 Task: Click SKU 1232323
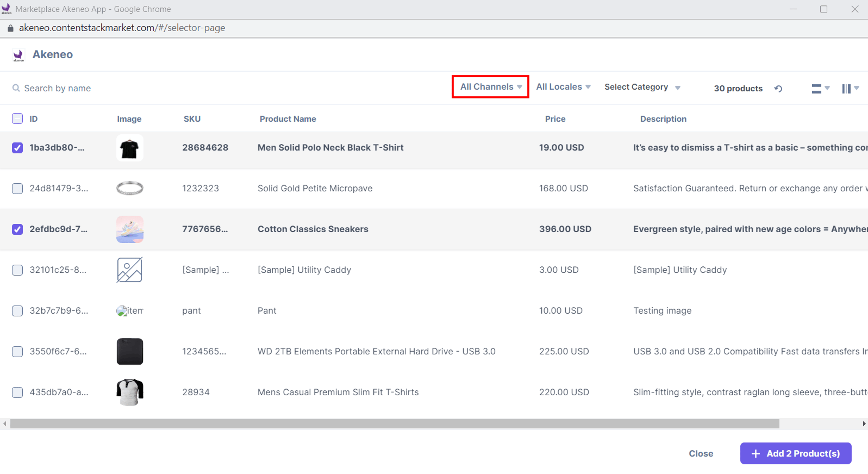[x=200, y=188]
